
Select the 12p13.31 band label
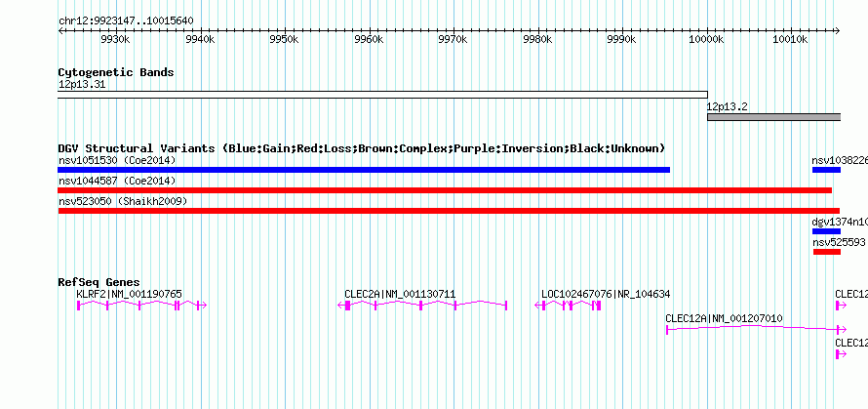(x=81, y=85)
